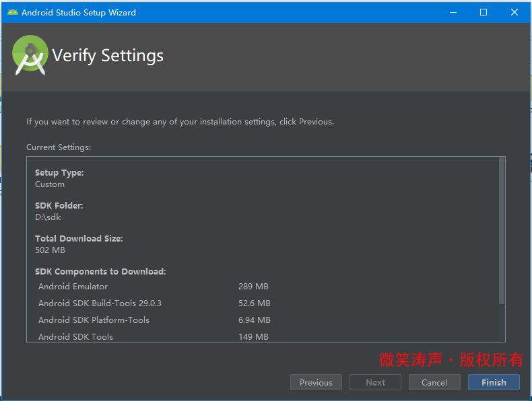The image size is (532, 401).
Task: Click the 6.94 MB size value
Action: (x=254, y=320)
